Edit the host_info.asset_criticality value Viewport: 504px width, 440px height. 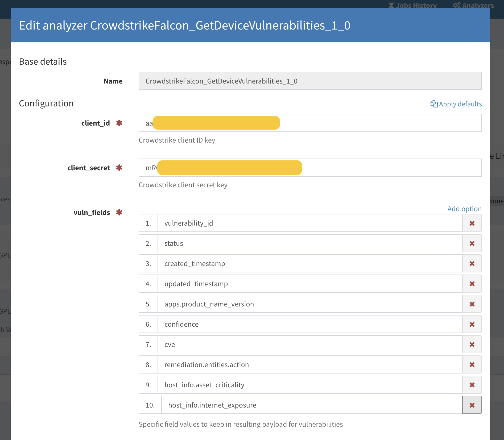pos(310,385)
